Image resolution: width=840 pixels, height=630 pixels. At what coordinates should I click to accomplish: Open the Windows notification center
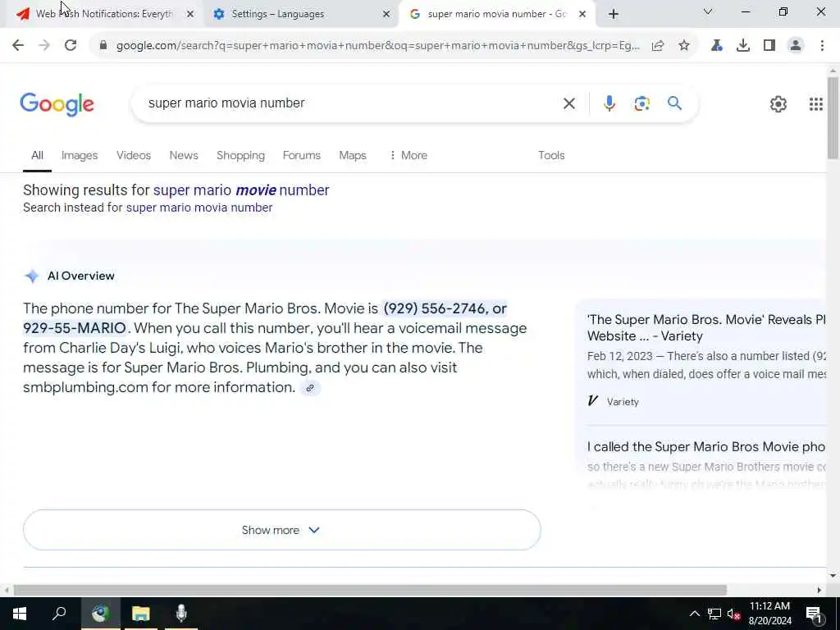[814, 614]
